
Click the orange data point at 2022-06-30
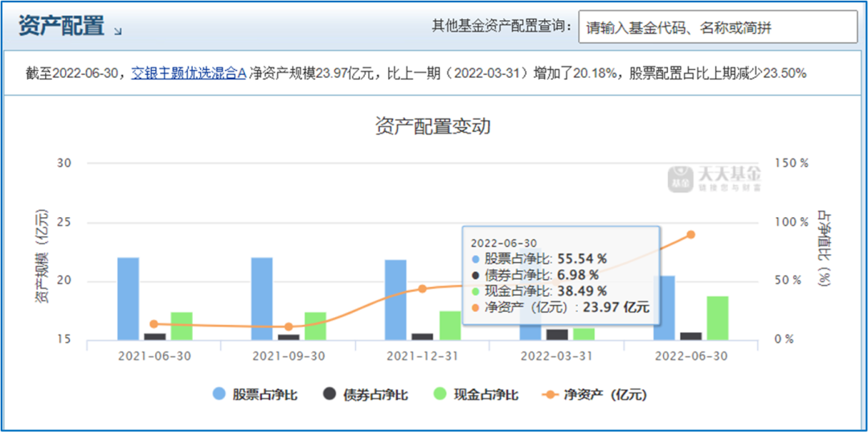click(690, 235)
